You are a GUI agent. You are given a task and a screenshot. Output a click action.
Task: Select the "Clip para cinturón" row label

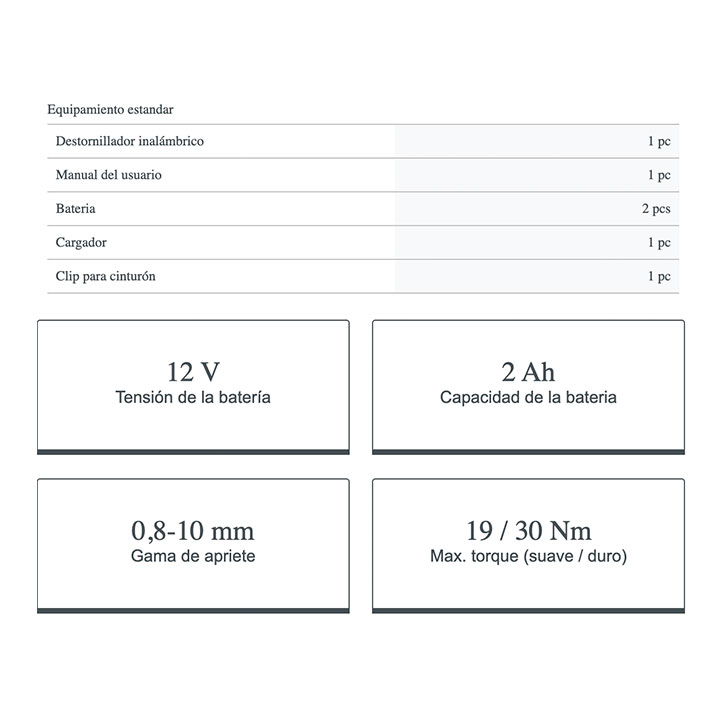106,276
